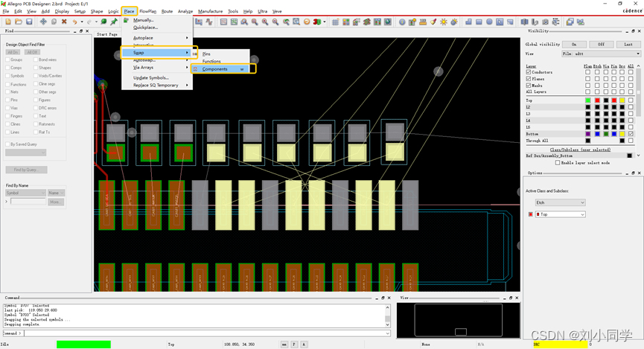Toggle the Conductors layer checkbox
Screen dimensions: 644x349
coord(529,72)
